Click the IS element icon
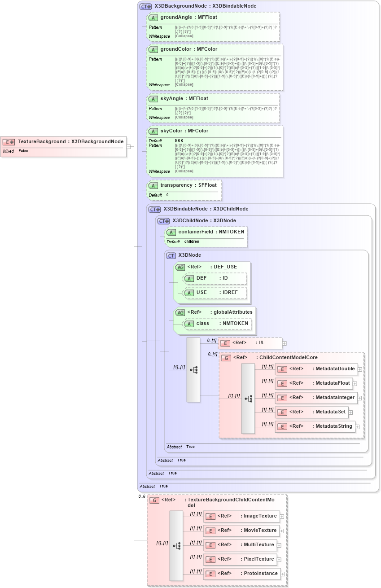 pyautogui.click(x=225, y=343)
